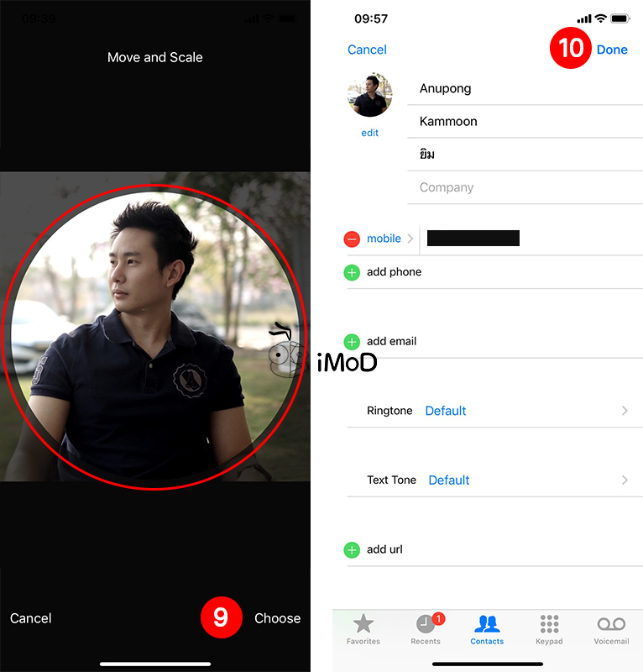Open the Recents clock tab
Image resolution: width=643 pixels, height=672 pixels.
coord(426,629)
